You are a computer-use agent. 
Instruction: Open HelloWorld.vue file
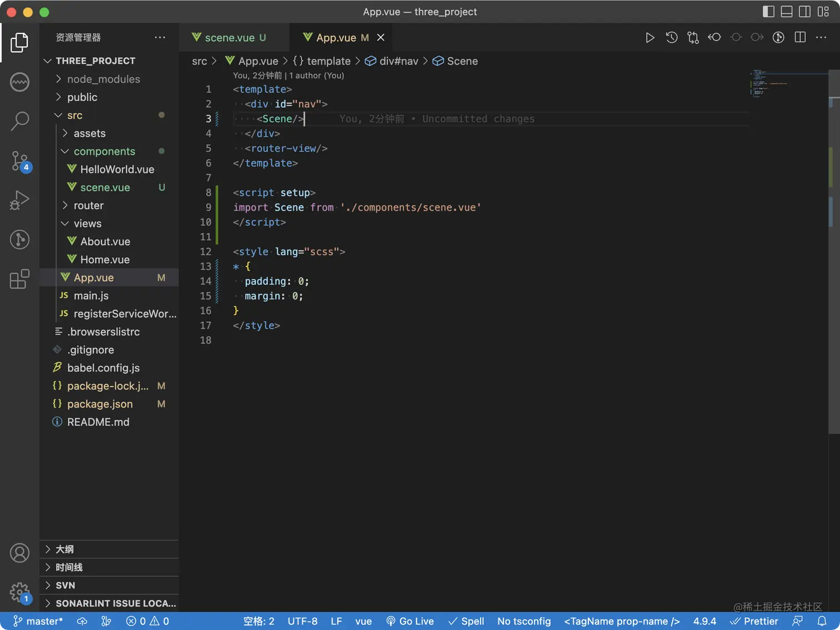109,169
